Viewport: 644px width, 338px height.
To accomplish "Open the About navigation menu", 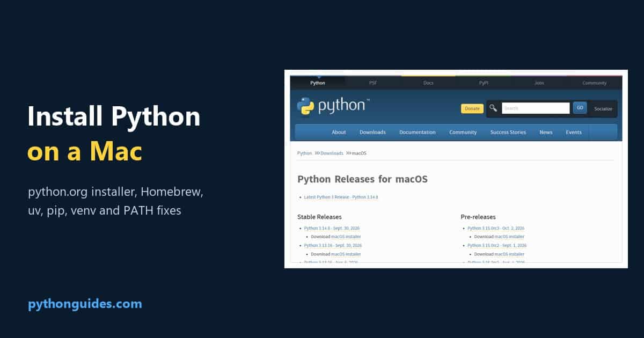I will click(x=339, y=133).
